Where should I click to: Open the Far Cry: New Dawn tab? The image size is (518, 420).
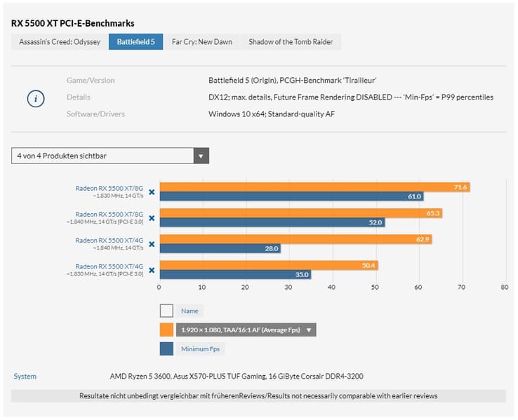(202, 42)
